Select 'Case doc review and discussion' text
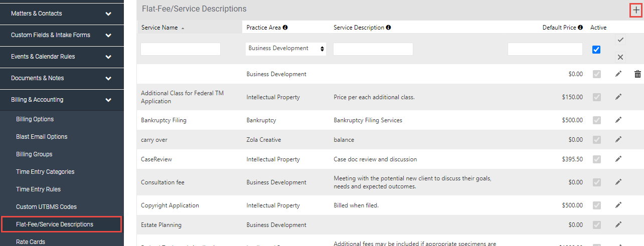 click(375, 159)
